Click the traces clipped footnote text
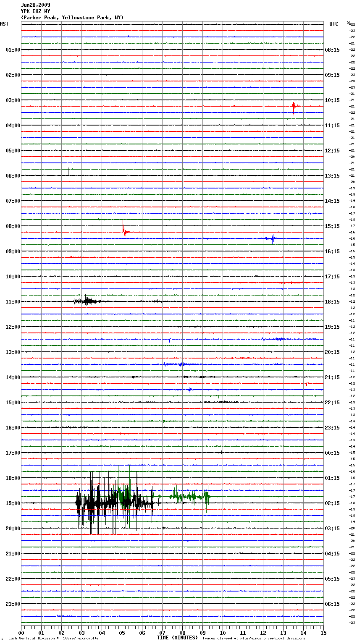 point(254,638)
